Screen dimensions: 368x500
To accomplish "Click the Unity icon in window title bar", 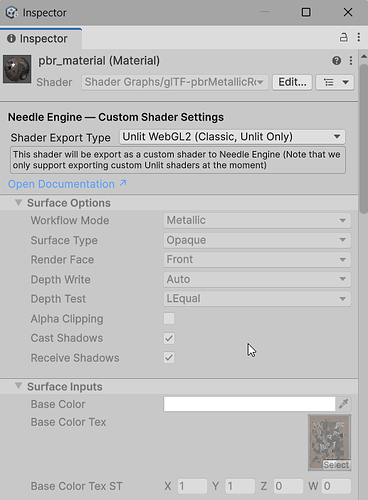I will (x=11, y=13).
